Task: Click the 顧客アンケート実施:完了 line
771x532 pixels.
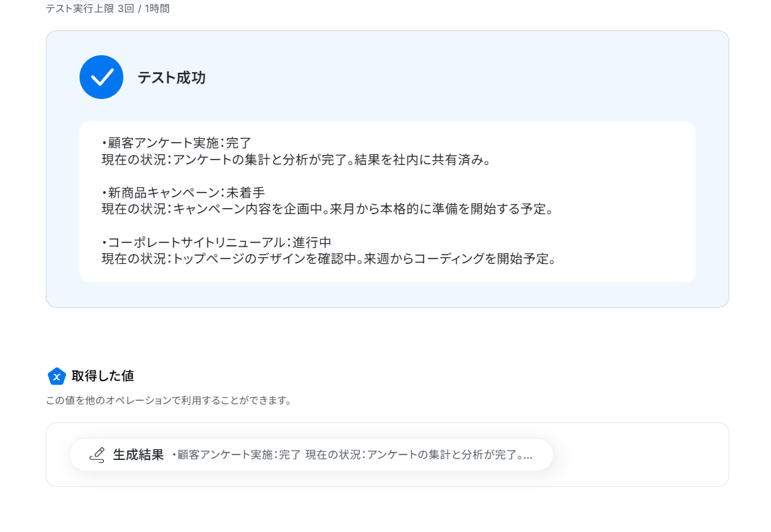Action: [x=177, y=143]
